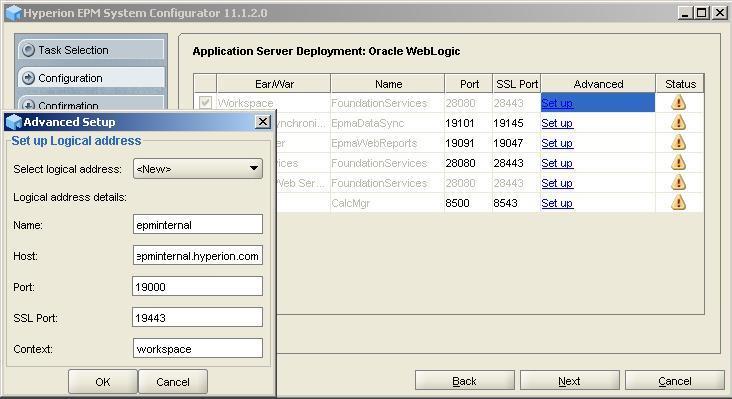Open the Select logical address dropdown
The image size is (732, 399).
(x=198, y=169)
